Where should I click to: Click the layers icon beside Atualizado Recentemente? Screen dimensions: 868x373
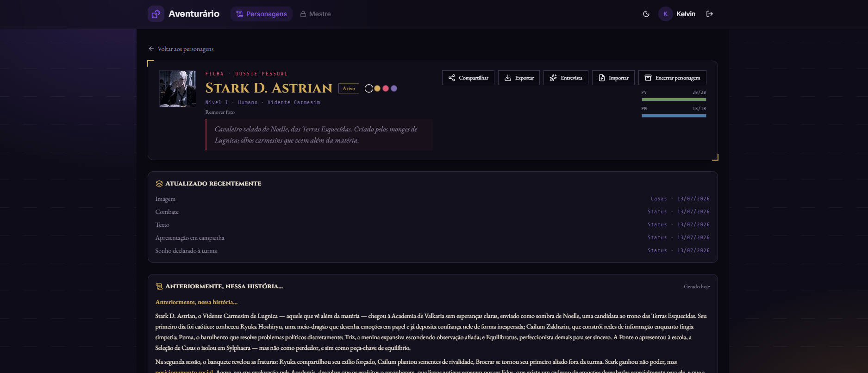(159, 184)
